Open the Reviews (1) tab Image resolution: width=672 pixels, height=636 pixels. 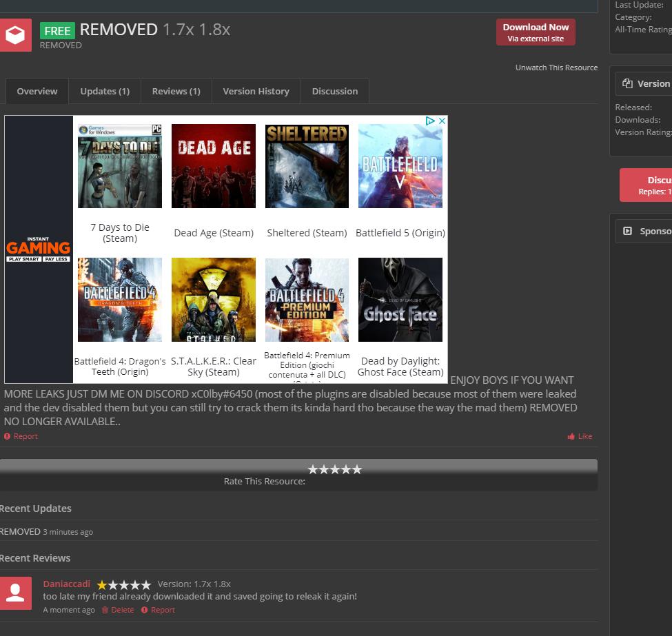click(176, 91)
